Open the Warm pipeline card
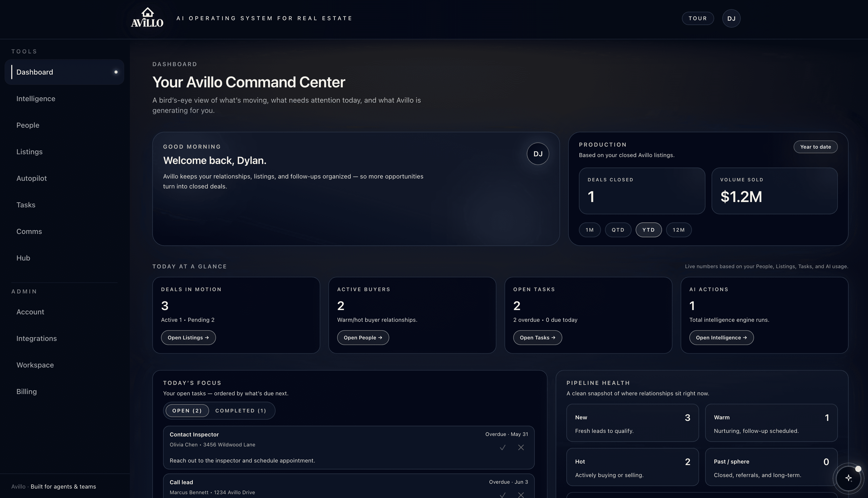Viewport: 868px width, 498px height. pyautogui.click(x=771, y=423)
